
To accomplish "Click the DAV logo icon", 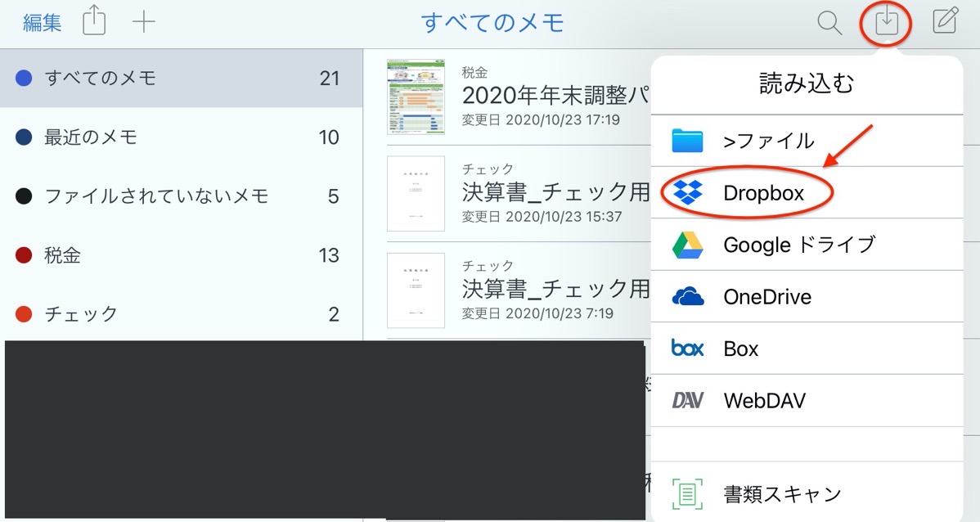I will (x=687, y=400).
